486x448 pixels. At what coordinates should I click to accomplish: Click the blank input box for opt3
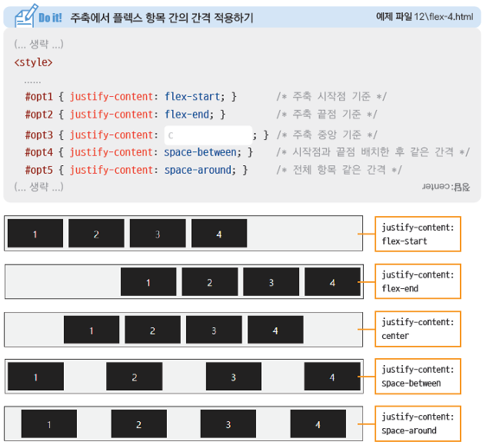(x=208, y=135)
